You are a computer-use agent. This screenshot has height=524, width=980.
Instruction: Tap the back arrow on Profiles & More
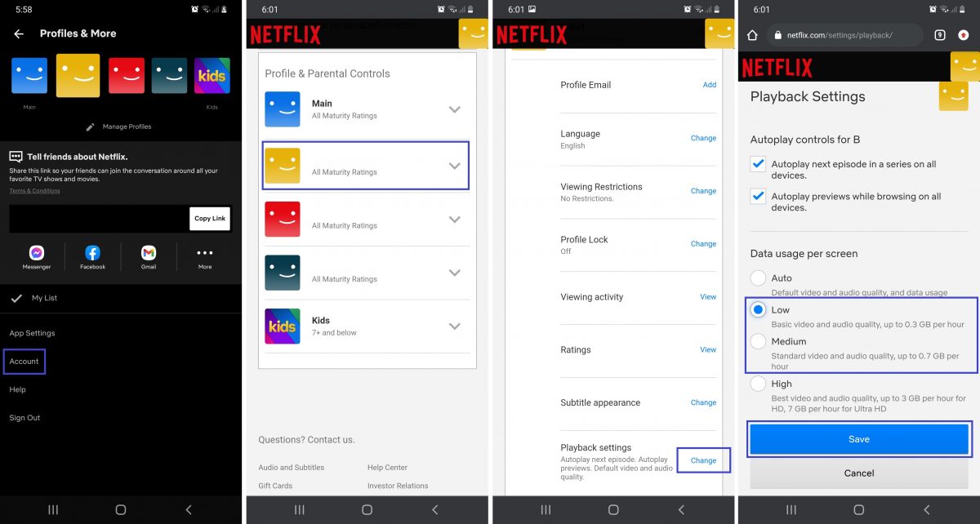20,33
